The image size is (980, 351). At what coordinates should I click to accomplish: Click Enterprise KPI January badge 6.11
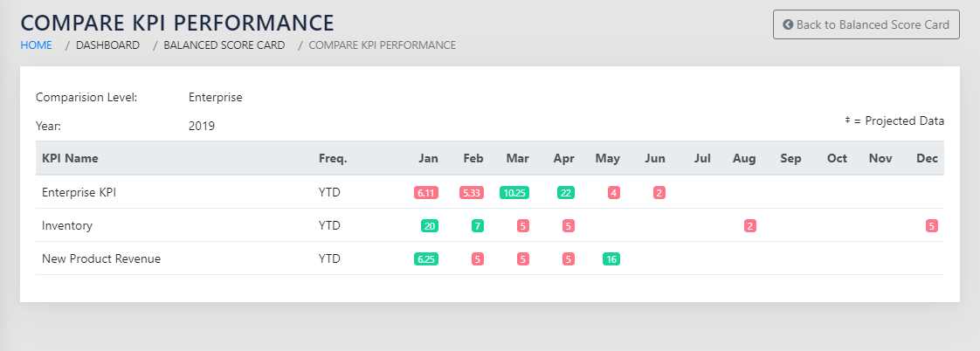(426, 192)
